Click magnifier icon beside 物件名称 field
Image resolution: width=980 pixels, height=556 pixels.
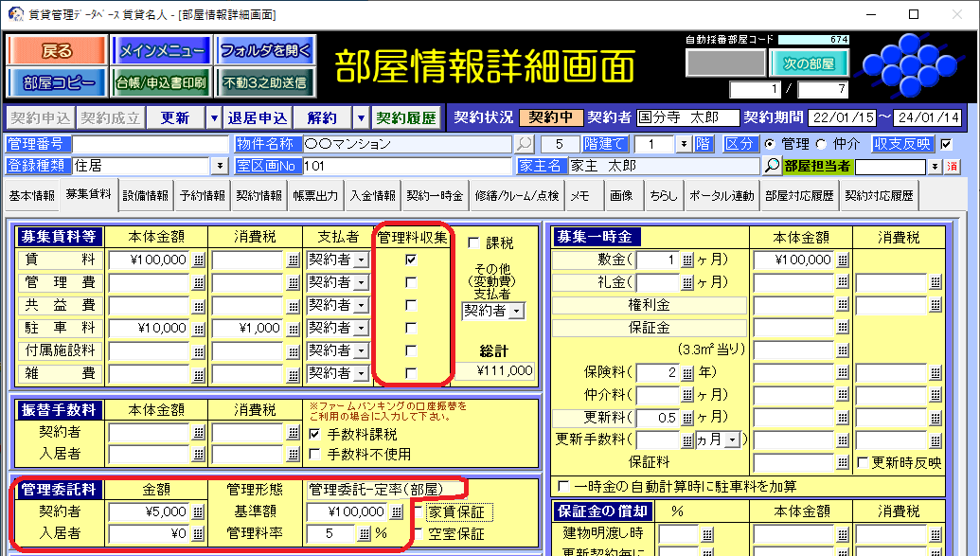[524, 144]
